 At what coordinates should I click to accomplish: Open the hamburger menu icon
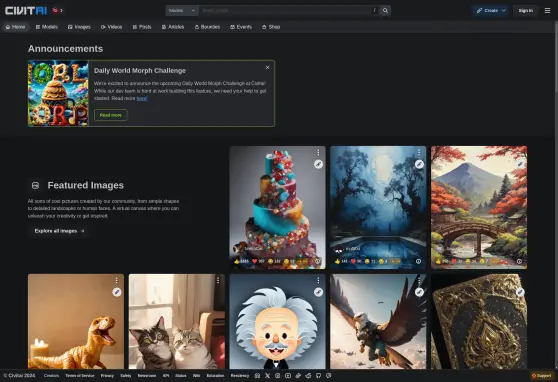point(547,11)
